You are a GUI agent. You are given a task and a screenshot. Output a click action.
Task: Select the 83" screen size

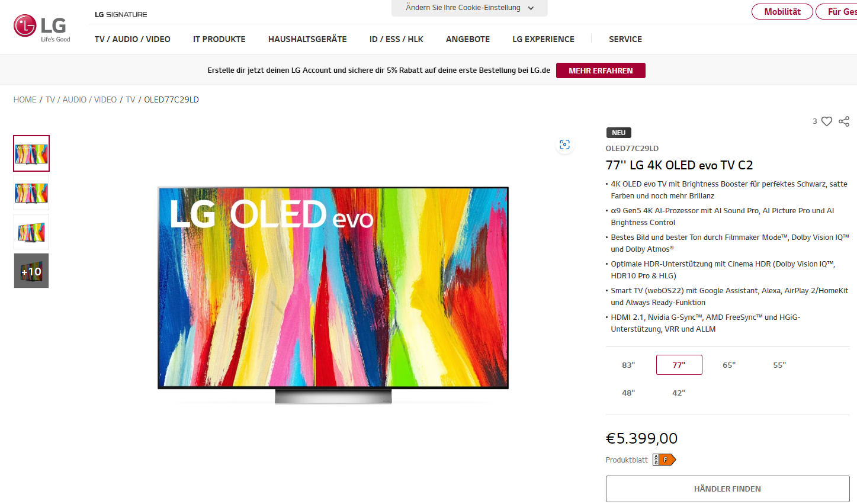pos(628,365)
